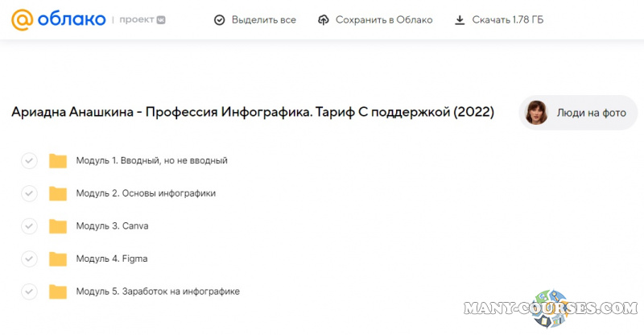The width and height of the screenshot is (644, 335).
Task: Click the download arrow icon
Action: 460,20
